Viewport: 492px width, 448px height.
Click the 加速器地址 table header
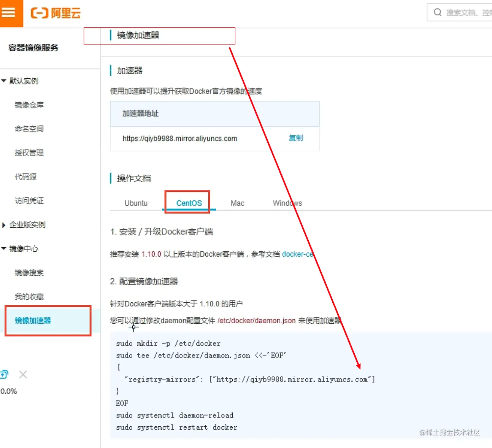coord(215,114)
